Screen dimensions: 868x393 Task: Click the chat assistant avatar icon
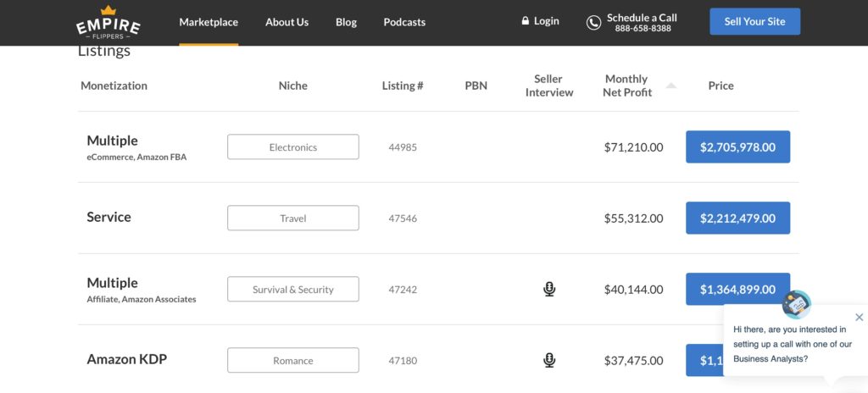tap(797, 304)
